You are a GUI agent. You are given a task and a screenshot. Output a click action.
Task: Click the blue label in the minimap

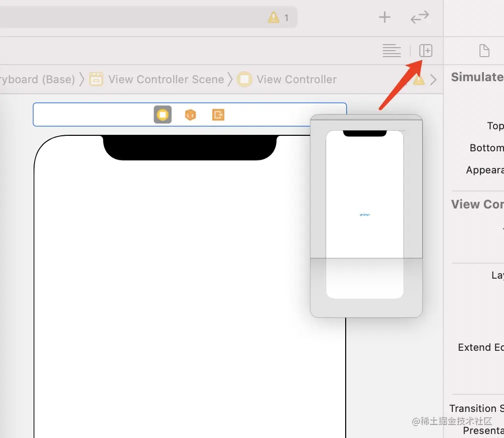point(365,214)
